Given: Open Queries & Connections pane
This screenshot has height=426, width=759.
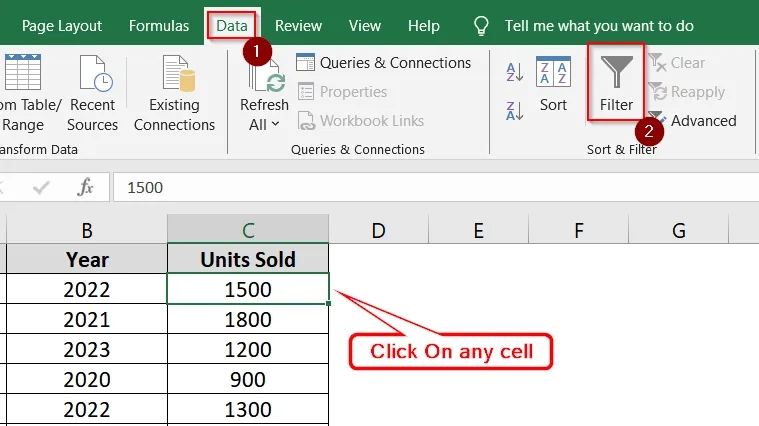Looking at the screenshot, I should (383, 62).
